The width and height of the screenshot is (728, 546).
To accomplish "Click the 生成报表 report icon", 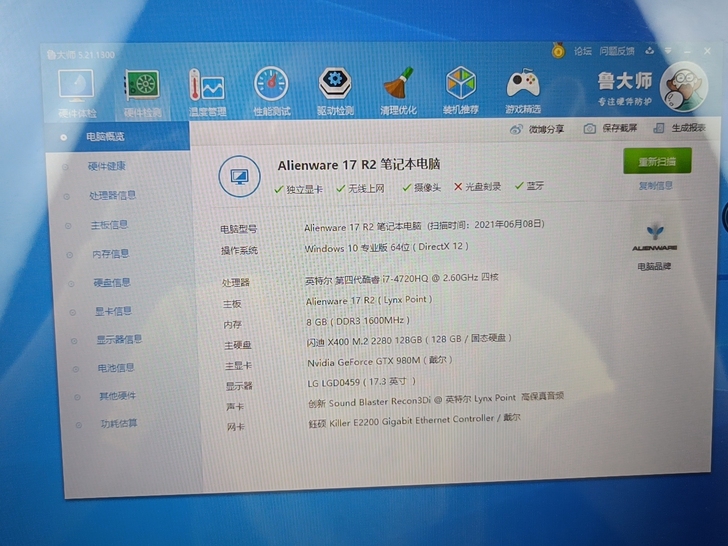I will click(x=658, y=128).
